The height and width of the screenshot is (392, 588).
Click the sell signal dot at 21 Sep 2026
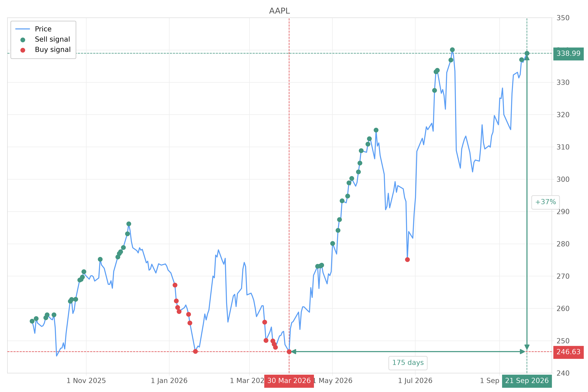pyautogui.click(x=527, y=53)
